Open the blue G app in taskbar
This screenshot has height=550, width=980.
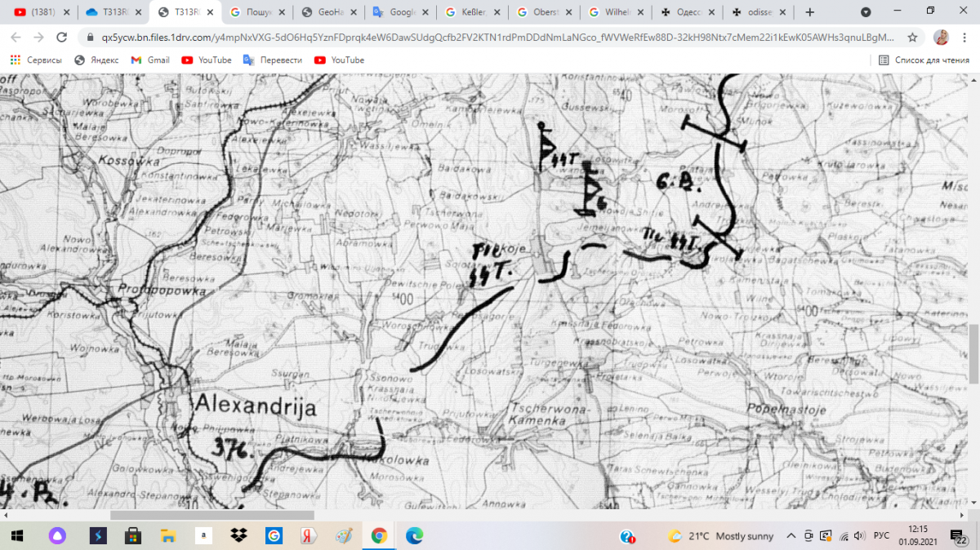[x=274, y=536]
